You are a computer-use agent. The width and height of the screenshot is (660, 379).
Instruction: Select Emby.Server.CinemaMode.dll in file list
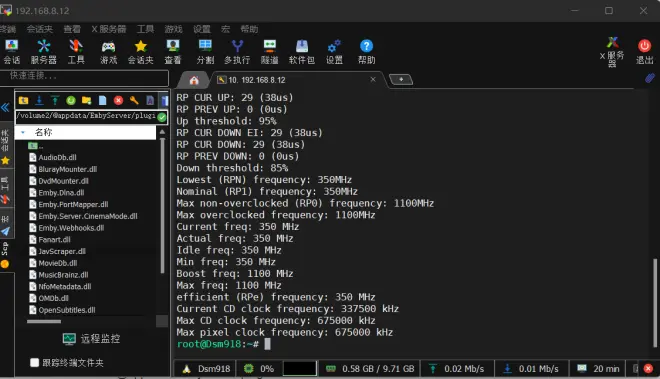83,216
